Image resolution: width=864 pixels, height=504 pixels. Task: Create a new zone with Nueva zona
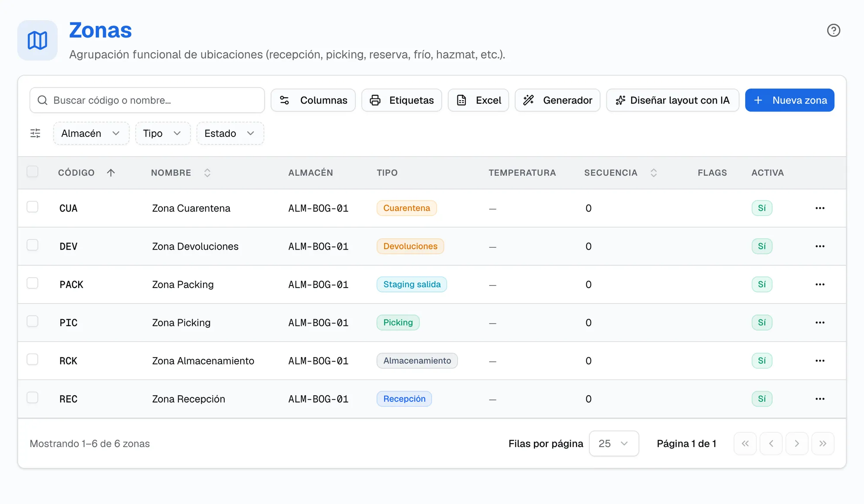(x=790, y=100)
